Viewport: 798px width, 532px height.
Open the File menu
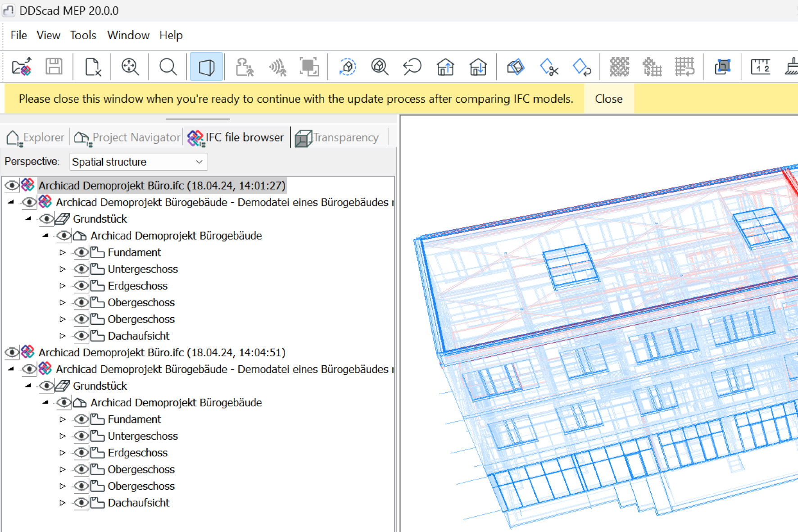coord(18,35)
